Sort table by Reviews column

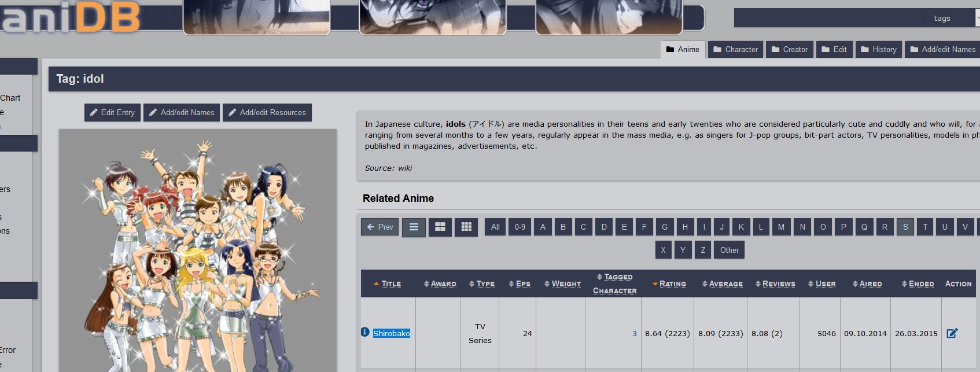[x=779, y=284]
